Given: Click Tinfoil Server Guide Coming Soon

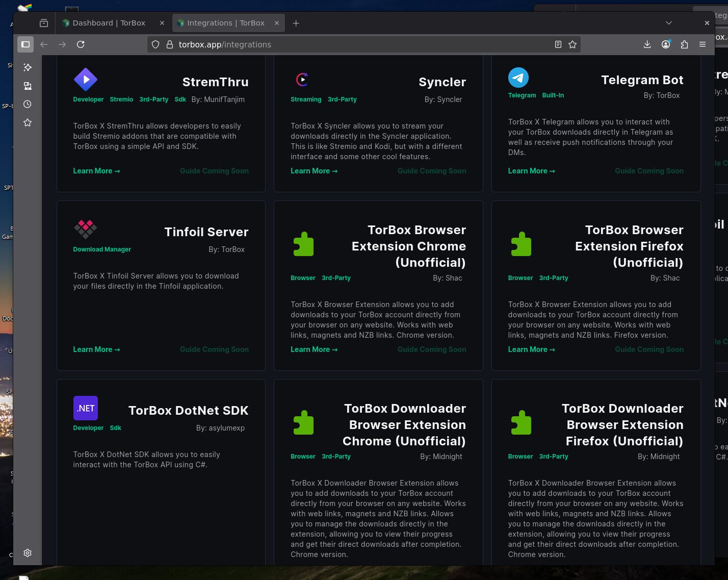Looking at the screenshot, I should 214,349.
